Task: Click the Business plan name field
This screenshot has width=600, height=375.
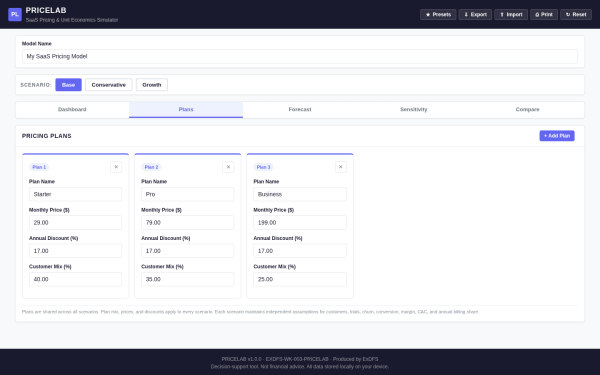Action: pyautogui.click(x=300, y=194)
